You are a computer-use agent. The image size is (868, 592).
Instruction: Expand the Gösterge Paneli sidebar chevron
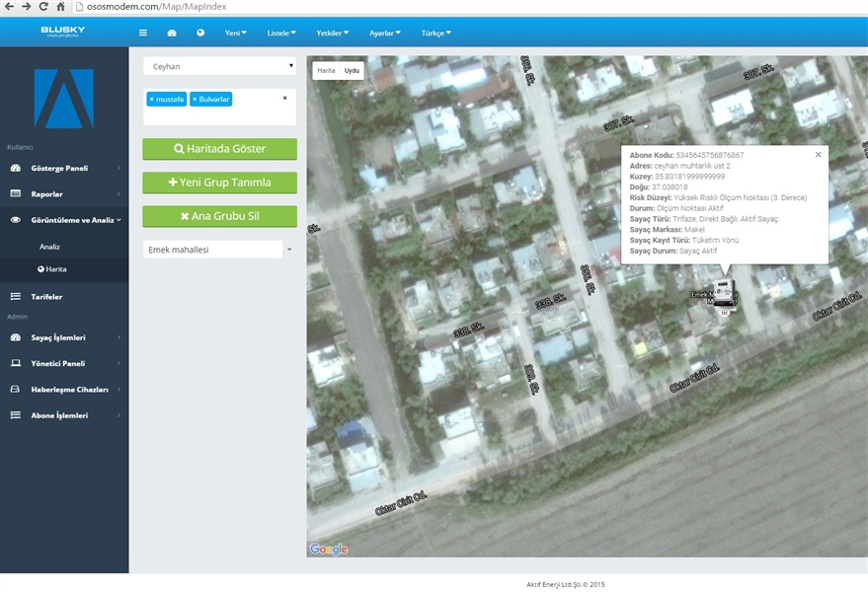[x=119, y=168]
